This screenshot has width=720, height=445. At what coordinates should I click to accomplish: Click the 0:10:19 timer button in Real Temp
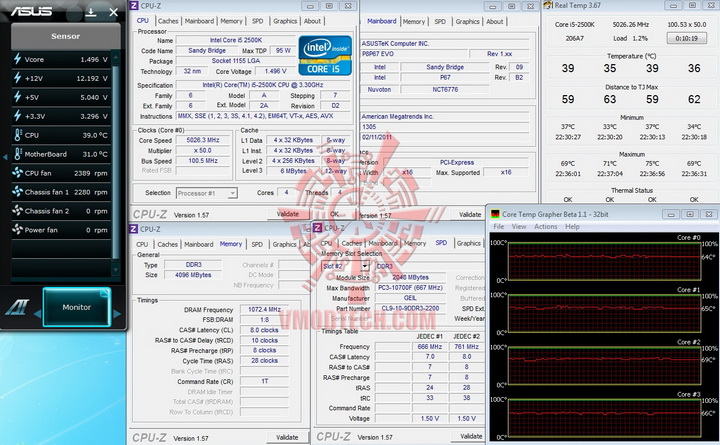click(686, 38)
